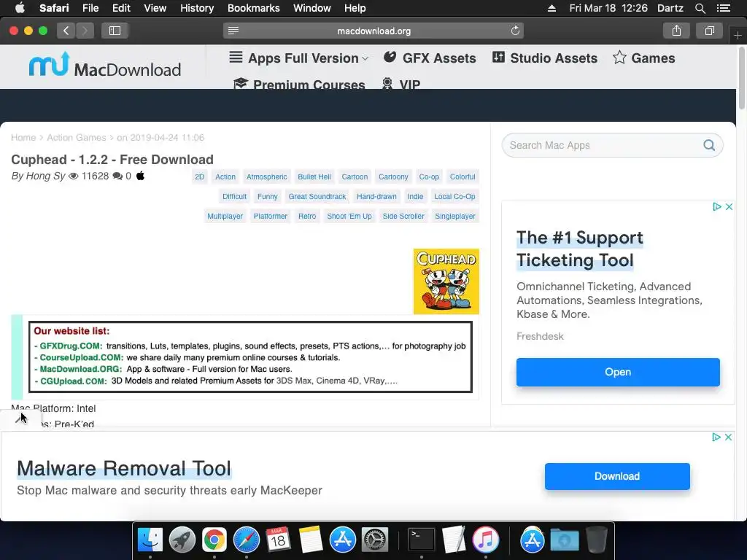Click the CourseUpload.COM link
The image size is (747, 560).
[x=82, y=357]
